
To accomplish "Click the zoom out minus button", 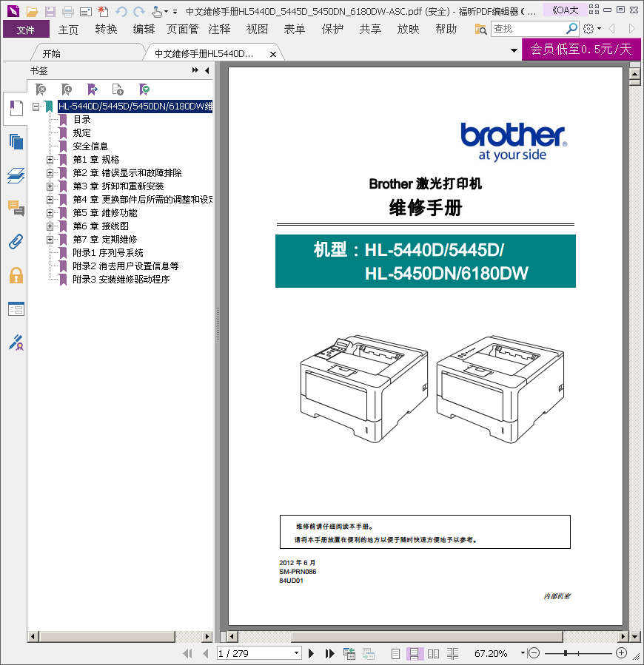I will coord(534,653).
